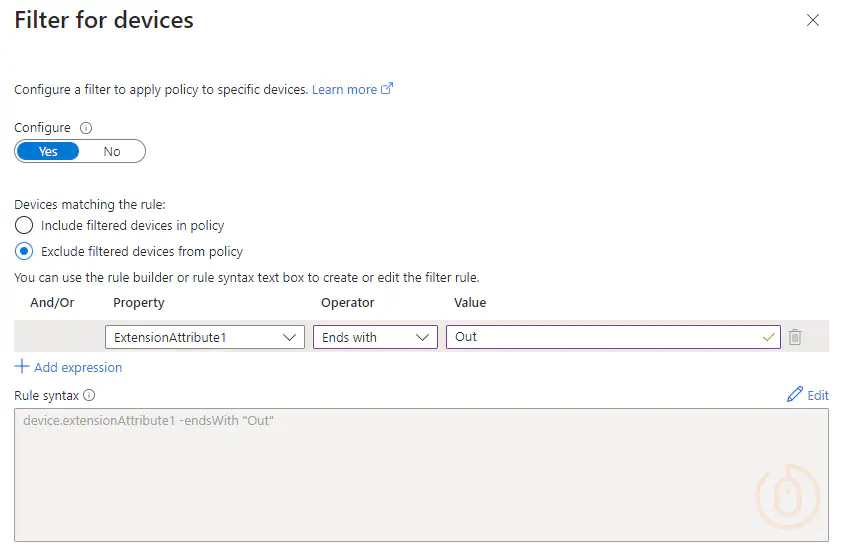Screen dimensions: 843x552
Task: Click inside the Rule syntax text box
Action: (422, 475)
